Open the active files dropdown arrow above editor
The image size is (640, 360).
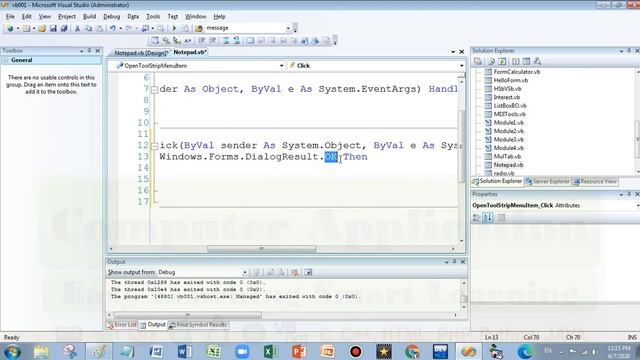click(x=453, y=52)
